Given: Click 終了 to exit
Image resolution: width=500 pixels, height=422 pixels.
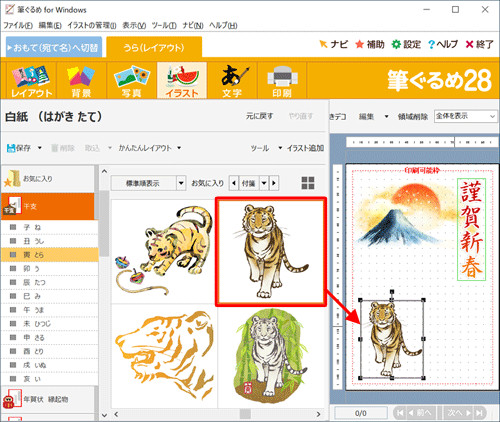Looking at the screenshot, I should (479, 44).
